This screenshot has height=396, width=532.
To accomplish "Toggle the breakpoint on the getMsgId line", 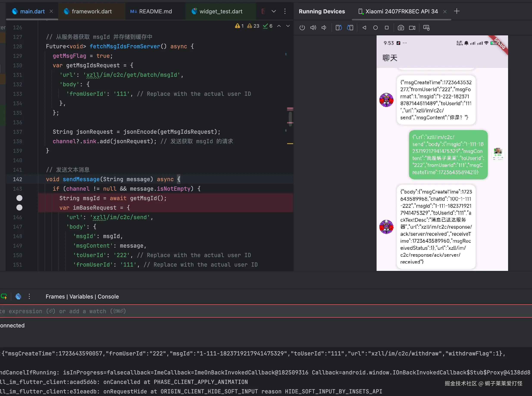I will point(19,198).
